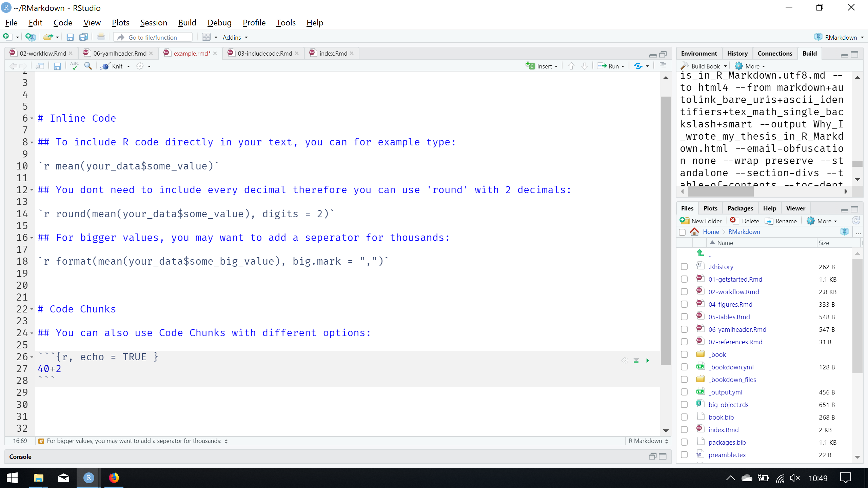
Task: Click the Go to file/function search box
Action: pyautogui.click(x=153, y=37)
